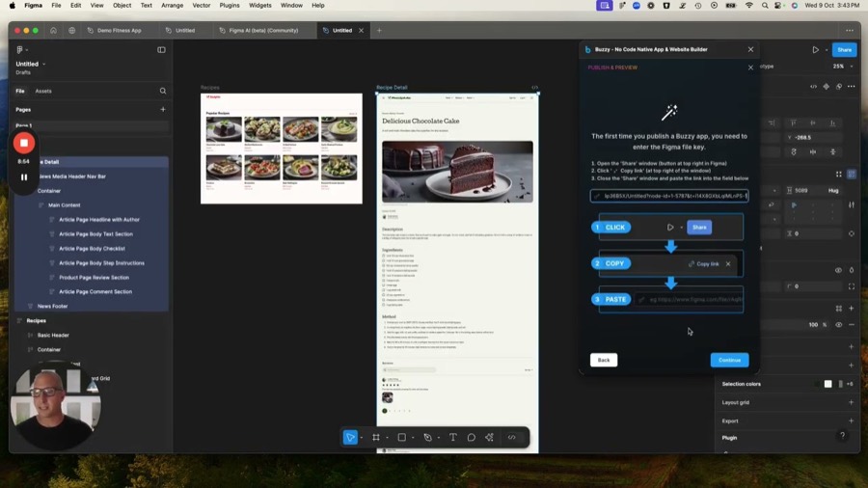
Task: Select Product Page Review Section layer
Action: (94, 278)
